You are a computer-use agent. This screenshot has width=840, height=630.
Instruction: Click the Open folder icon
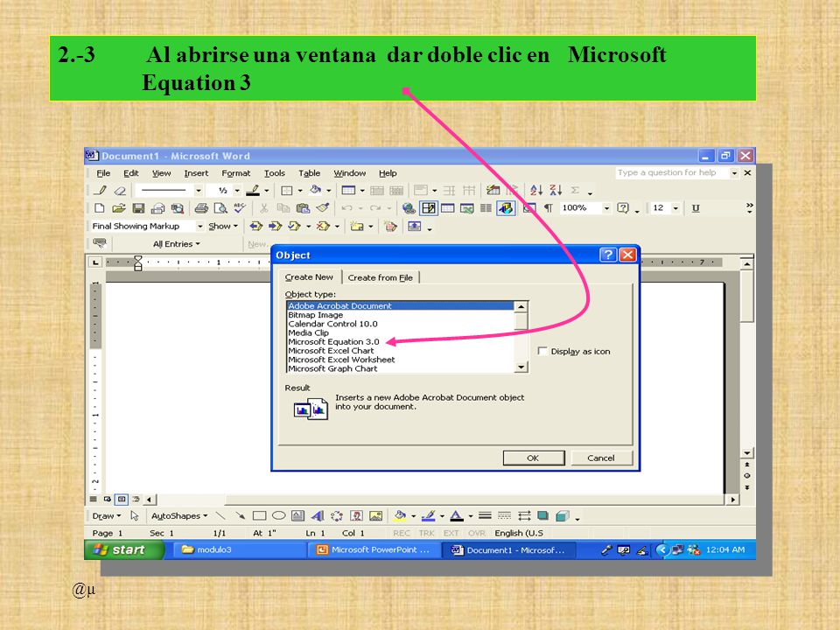point(118,208)
